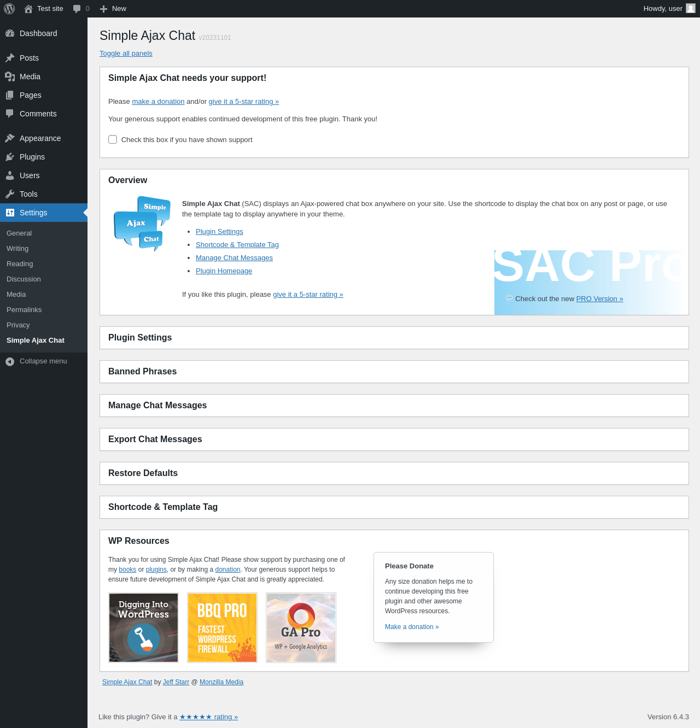Click the Toggle all panels link
This screenshot has width=700, height=728.
pyautogui.click(x=126, y=53)
